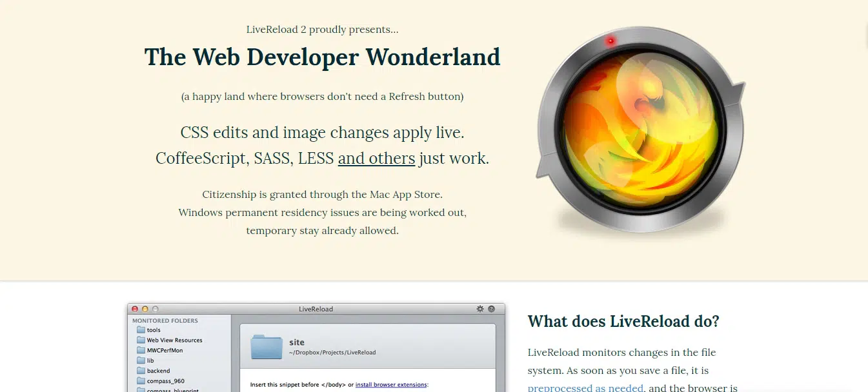Click the backend folder icon
Viewport: 868px width, 392px height.
141,371
